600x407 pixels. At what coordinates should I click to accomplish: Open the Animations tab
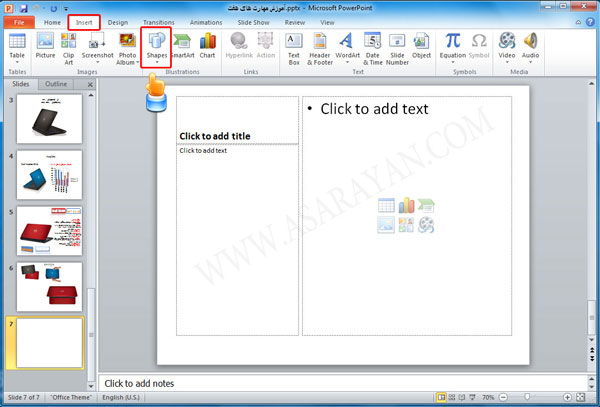(206, 21)
